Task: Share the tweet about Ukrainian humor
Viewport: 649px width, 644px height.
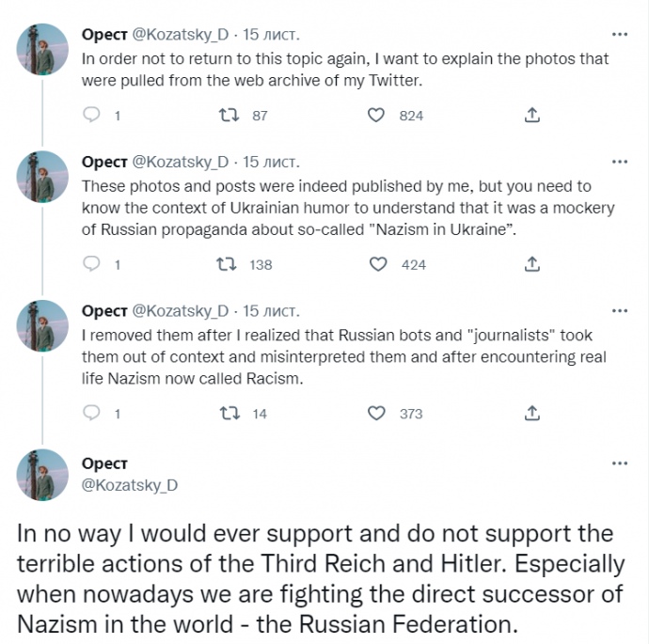Action: pyautogui.click(x=531, y=264)
